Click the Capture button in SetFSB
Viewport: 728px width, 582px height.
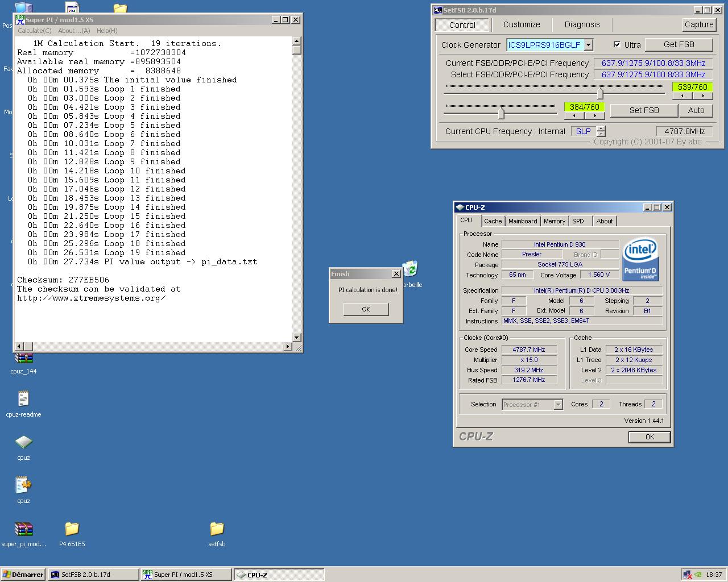click(699, 24)
